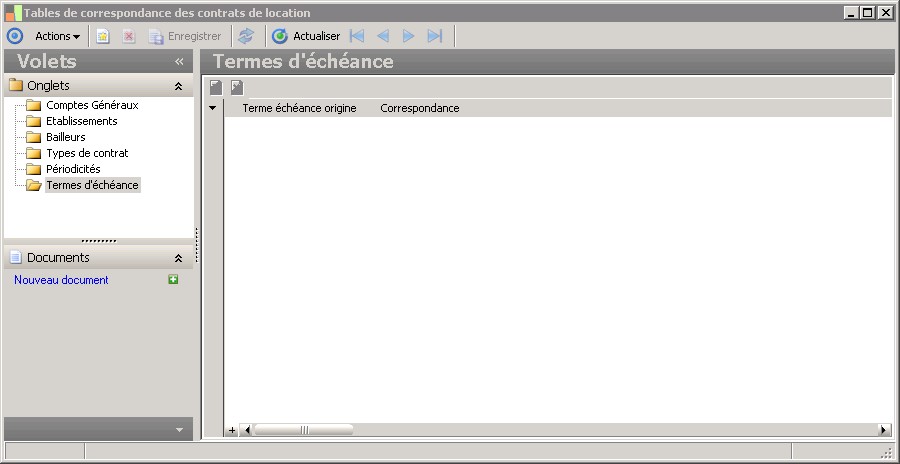The width and height of the screenshot is (900, 464).
Task: Click horizontal scrollbar left arrow
Action: [247, 430]
